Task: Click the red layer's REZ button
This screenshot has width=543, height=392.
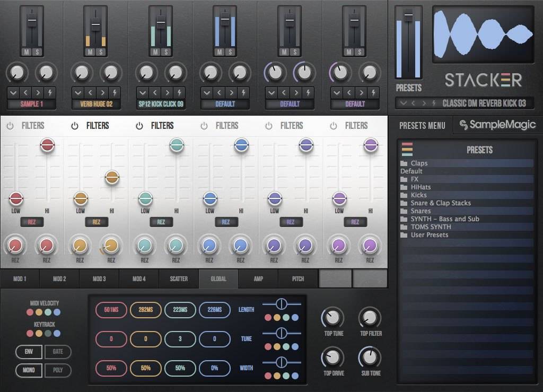Action: [x=32, y=222]
